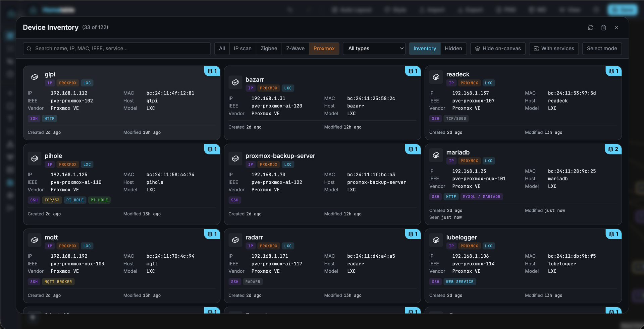Image resolution: width=644 pixels, height=329 pixels.
Task: Toggle the With services filter
Action: point(554,49)
